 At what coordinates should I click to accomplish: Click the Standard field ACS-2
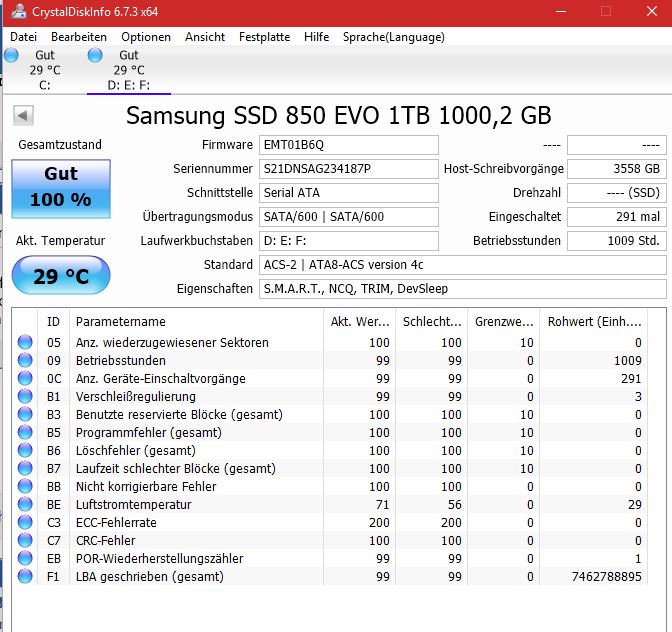pos(463,265)
